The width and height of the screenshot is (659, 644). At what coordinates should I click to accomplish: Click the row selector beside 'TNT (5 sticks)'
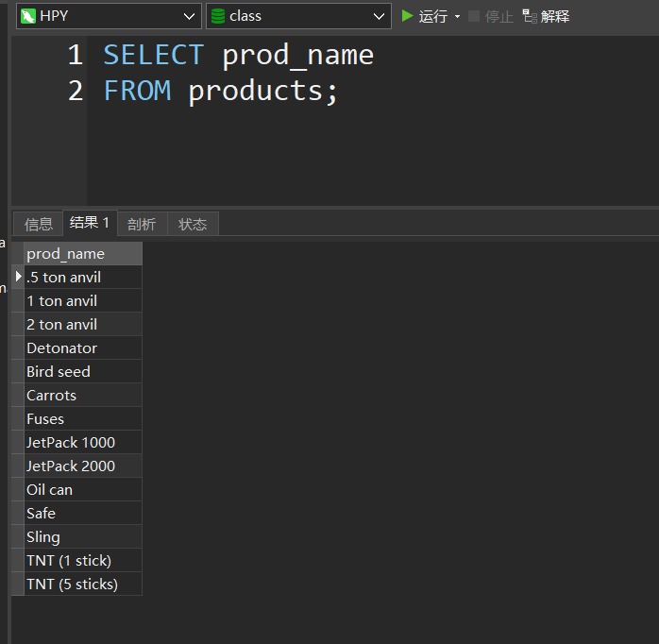(18, 584)
